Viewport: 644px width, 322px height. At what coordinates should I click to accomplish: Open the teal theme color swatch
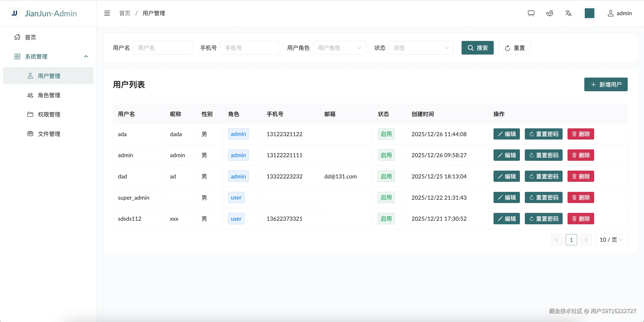(589, 13)
